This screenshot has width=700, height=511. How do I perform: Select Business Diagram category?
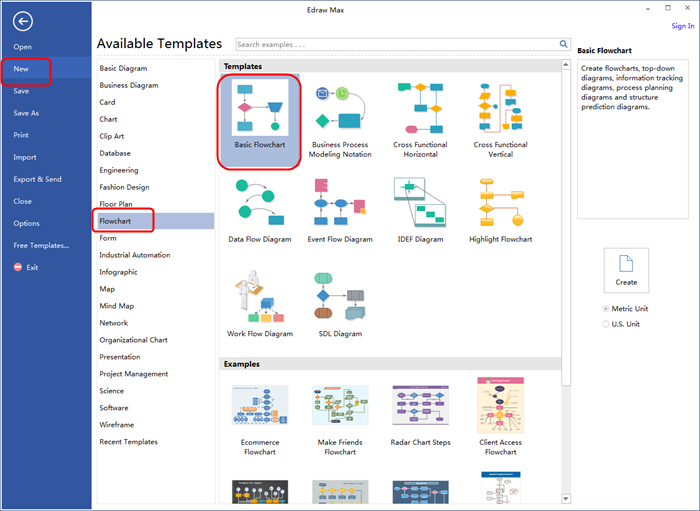129,85
